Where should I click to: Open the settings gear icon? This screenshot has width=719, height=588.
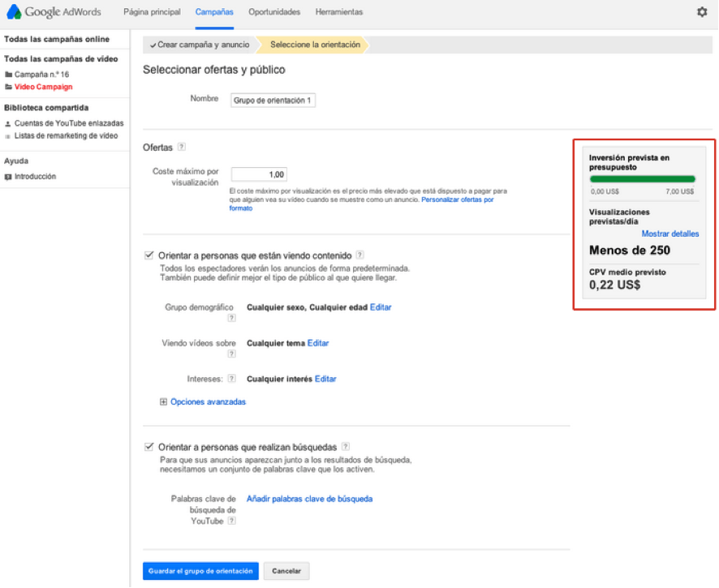(702, 12)
